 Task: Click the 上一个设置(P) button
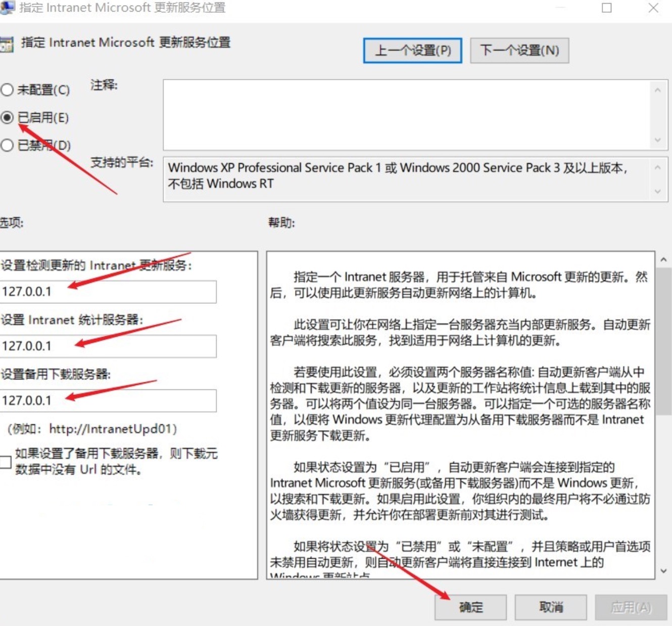click(x=412, y=51)
